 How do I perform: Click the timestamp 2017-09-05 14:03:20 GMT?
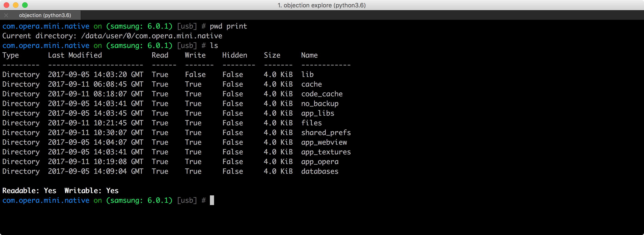coord(96,74)
